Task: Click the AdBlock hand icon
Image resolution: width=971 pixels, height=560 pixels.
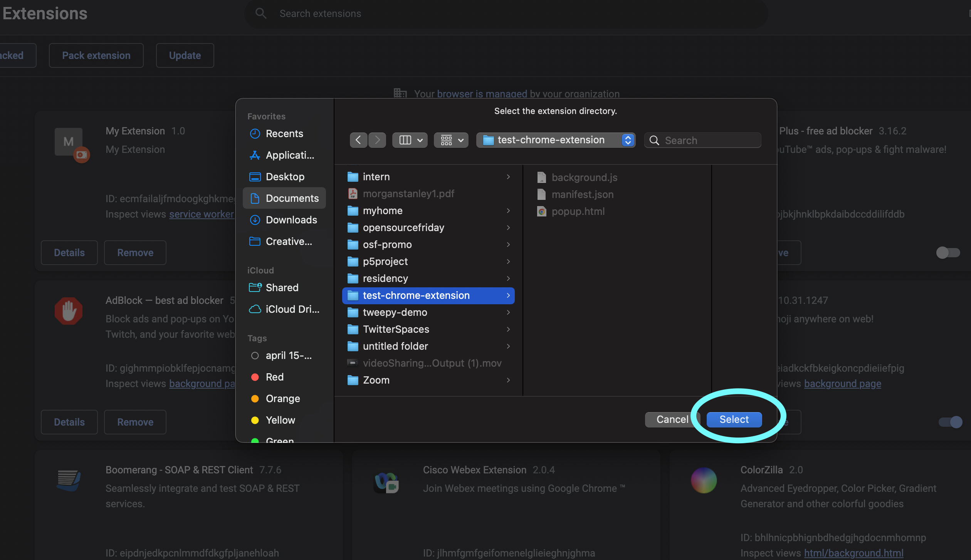Action: click(x=69, y=311)
